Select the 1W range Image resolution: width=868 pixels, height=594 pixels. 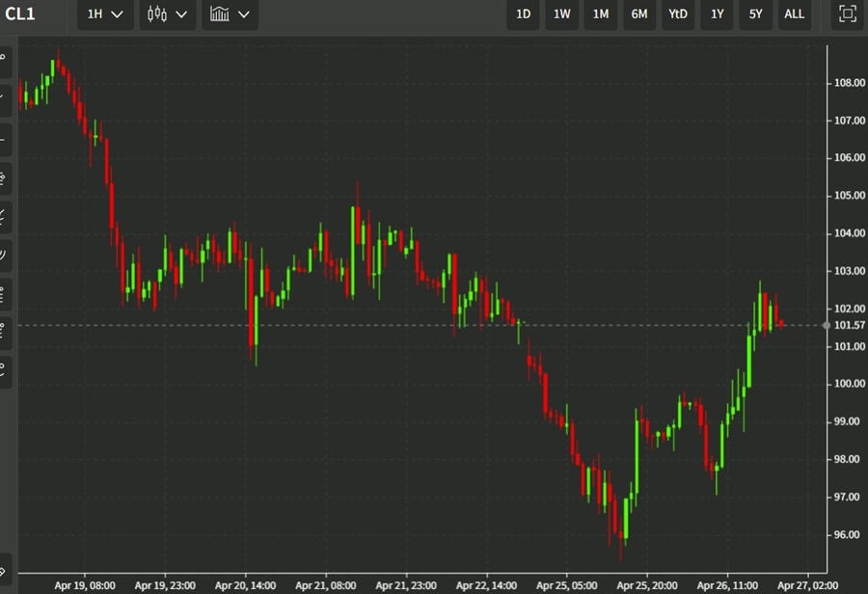tap(562, 14)
